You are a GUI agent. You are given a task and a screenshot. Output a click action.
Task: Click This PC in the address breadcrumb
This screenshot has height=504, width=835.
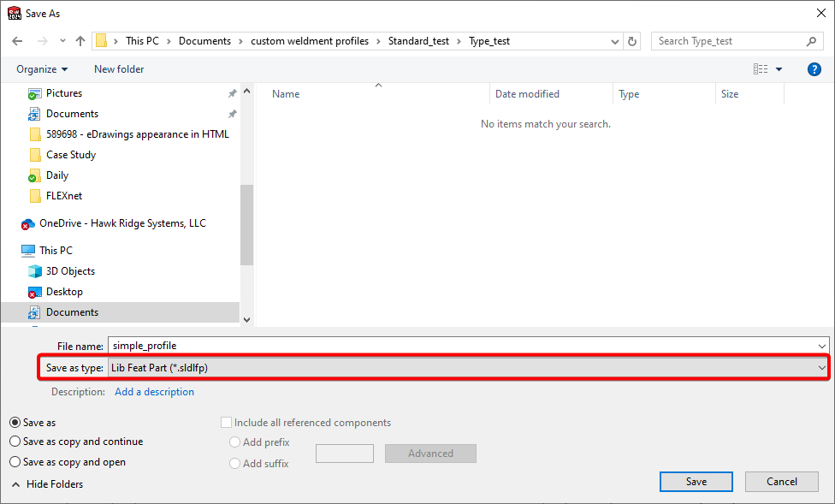click(x=142, y=41)
